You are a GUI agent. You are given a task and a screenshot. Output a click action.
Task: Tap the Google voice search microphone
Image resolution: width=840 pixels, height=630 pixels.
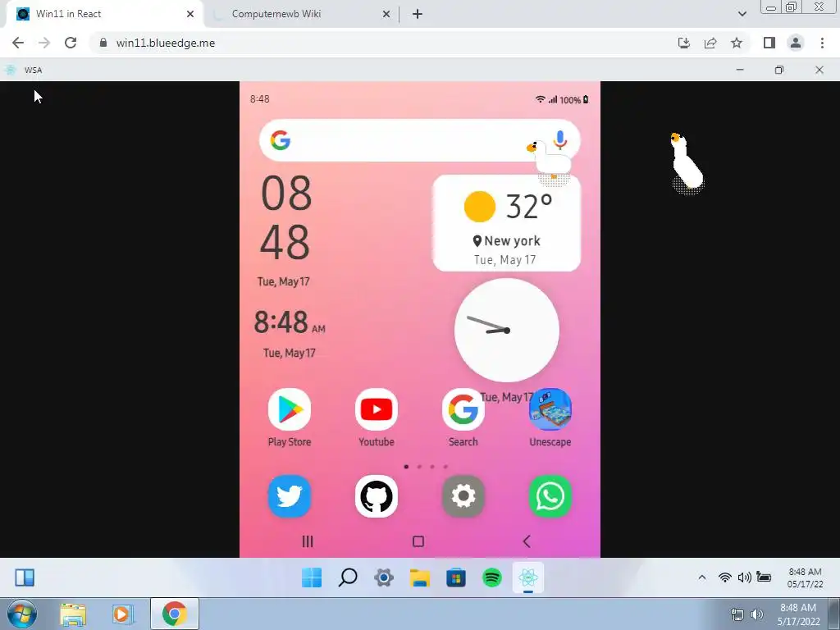560,139
